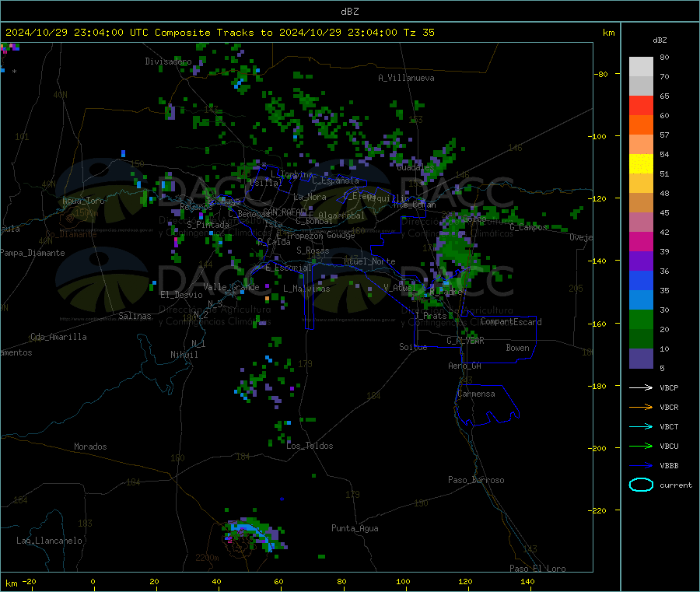This screenshot has width=700, height=592.
Task: Click the 'Paso_Barroso' map label
Action: tap(476, 480)
